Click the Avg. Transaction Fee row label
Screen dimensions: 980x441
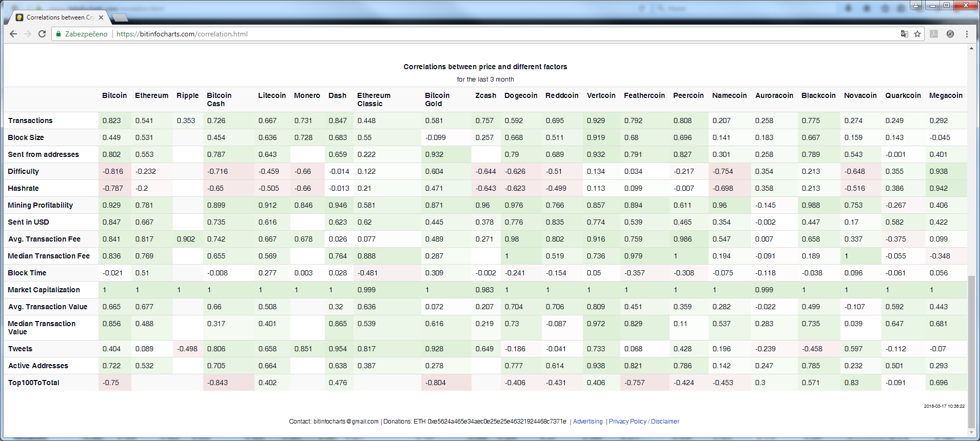tap(44, 239)
